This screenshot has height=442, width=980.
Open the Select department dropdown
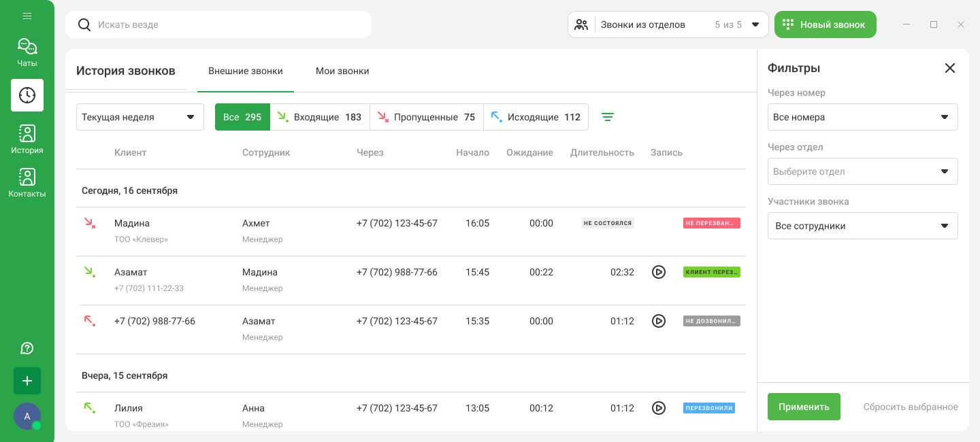(862, 171)
